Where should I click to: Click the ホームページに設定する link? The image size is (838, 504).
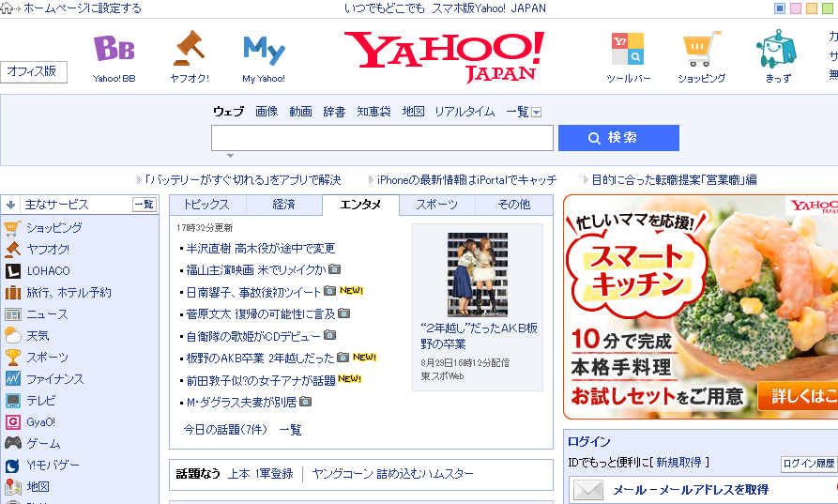83,8
